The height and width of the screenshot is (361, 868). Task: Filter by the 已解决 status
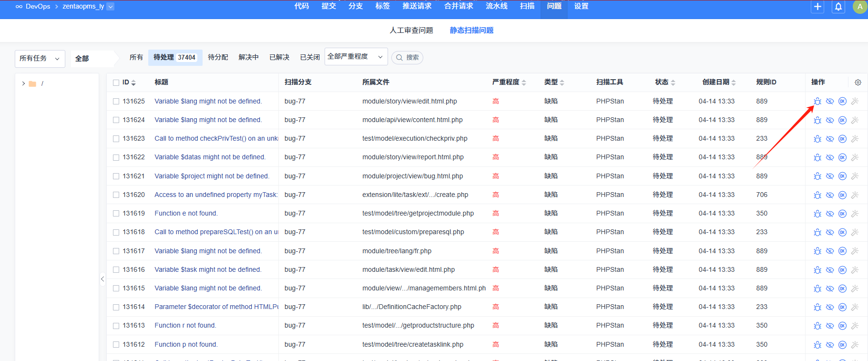pyautogui.click(x=279, y=57)
